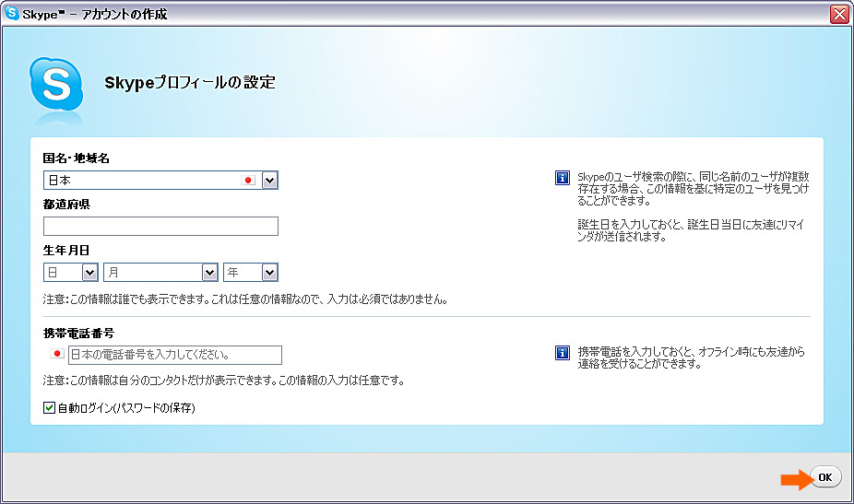The image size is (854, 504).
Task: Click the note starting 注意:この情報は誰でも表示できます
Action: [x=245, y=299]
